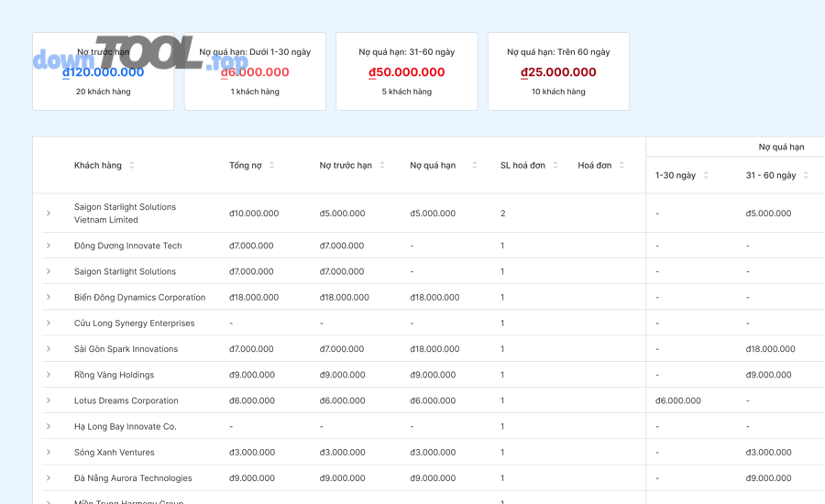Sort by Khách hàng column icon
Viewport: 825px width, 504px height.
tap(131, 165)
